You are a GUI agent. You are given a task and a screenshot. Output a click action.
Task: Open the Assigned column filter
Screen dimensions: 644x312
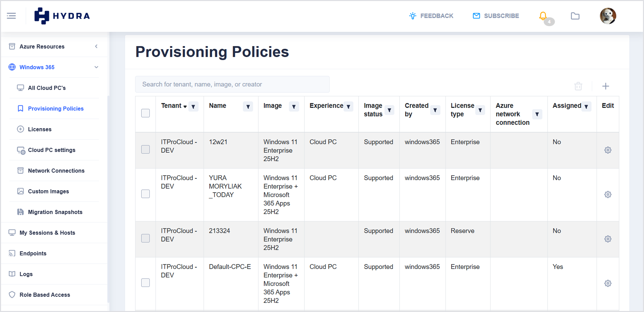[x=586, y=106]
